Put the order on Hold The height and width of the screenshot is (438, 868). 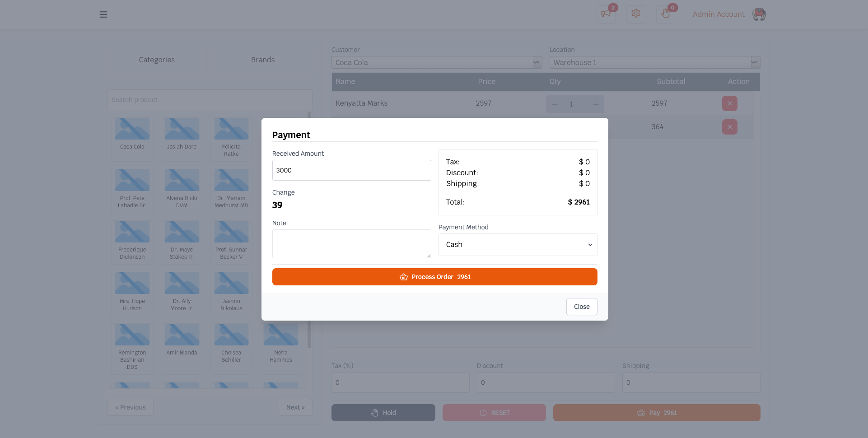point(383,413)
